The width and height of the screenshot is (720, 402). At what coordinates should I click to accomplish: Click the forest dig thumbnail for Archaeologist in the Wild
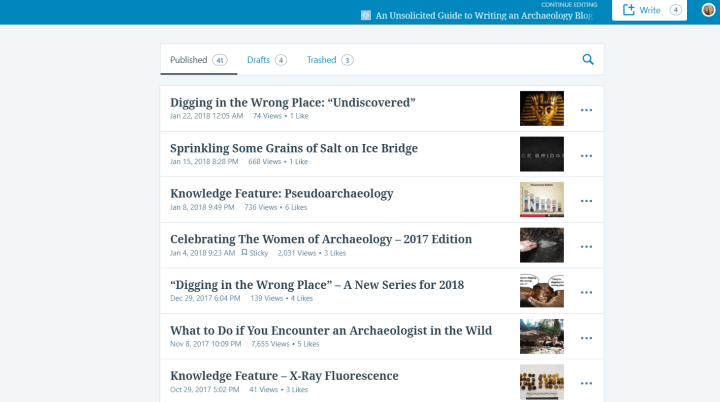pyautogui.click(x=542, y=336)
